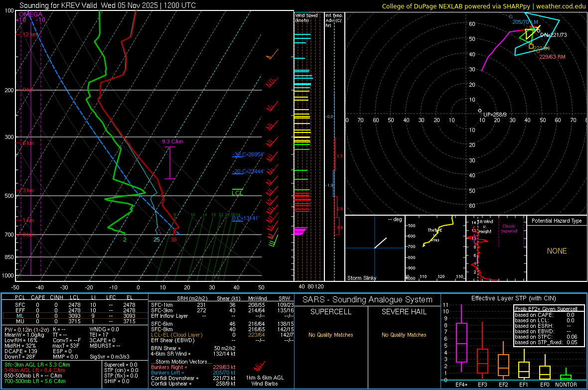Click the Corfidi Downshear = 221/73 kt line
The width and height of the screenshot is (588, 390).
(x=193, y=378)
